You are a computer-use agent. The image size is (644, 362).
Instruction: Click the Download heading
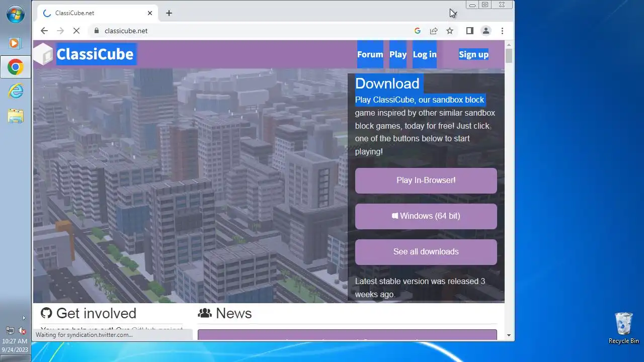click(x=387, y=83)
